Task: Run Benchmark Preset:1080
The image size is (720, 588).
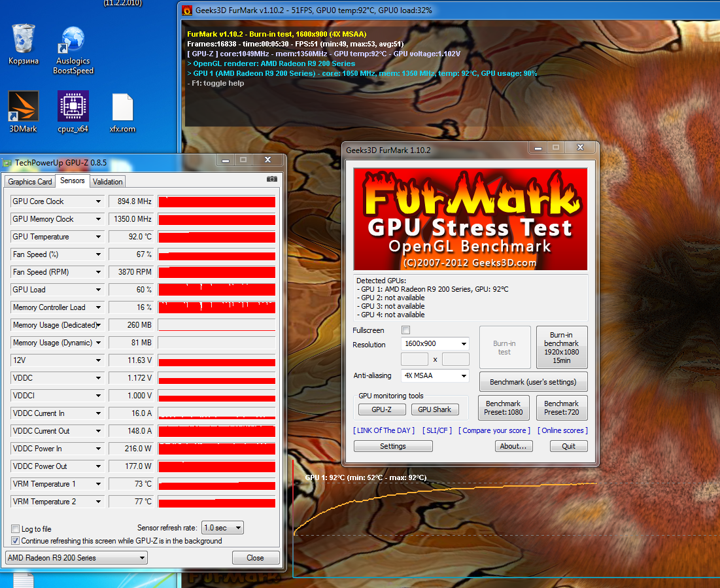Action: [x=504, y=408]
